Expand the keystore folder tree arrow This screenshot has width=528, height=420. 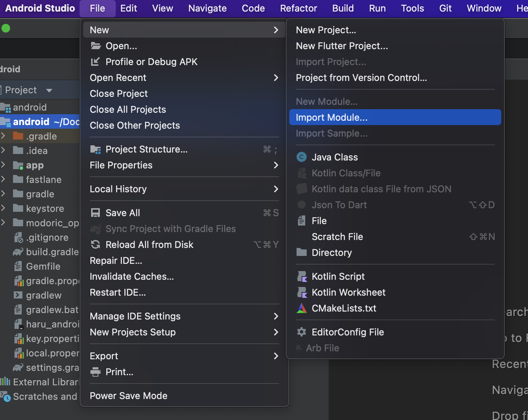tap(3, 208)
